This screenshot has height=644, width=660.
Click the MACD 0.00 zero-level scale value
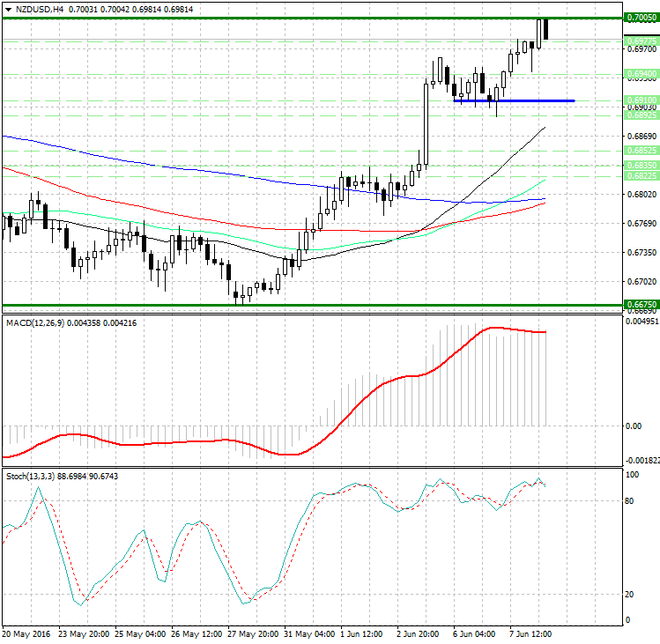pos(634,426)
